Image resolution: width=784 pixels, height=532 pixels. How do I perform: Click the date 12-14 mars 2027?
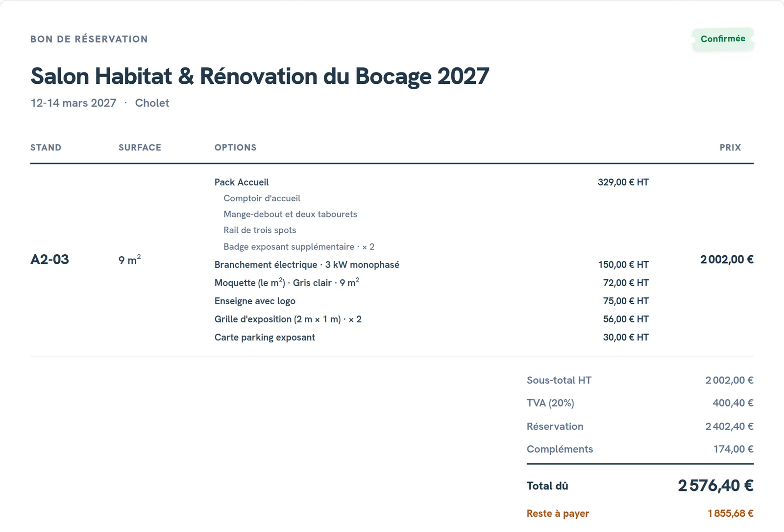(x=73, y=103)
